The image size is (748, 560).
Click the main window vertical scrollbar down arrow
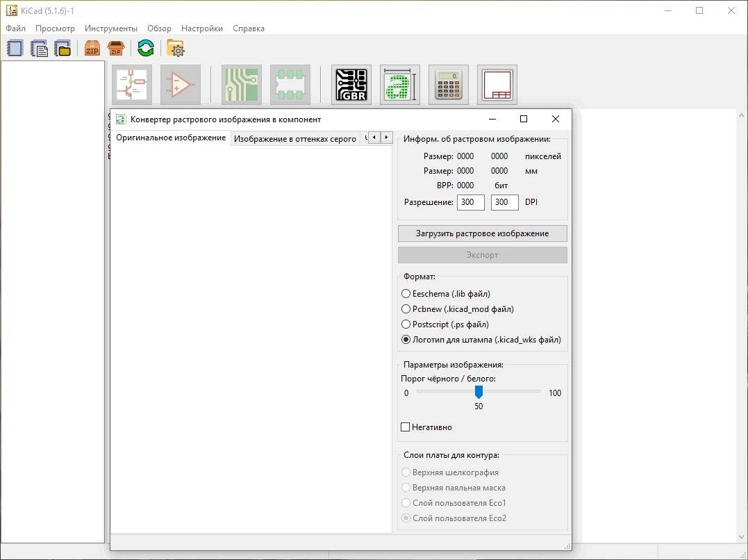coord(741,537)
